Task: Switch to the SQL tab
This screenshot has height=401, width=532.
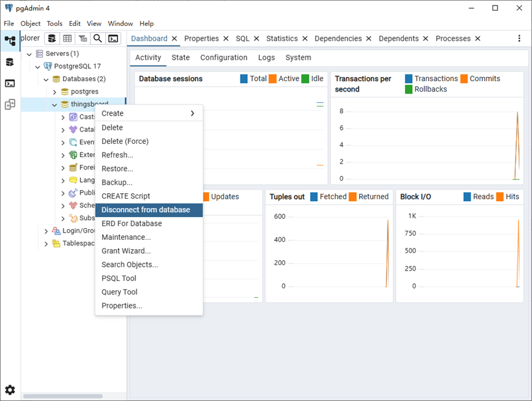Action: tap(242, 38)
